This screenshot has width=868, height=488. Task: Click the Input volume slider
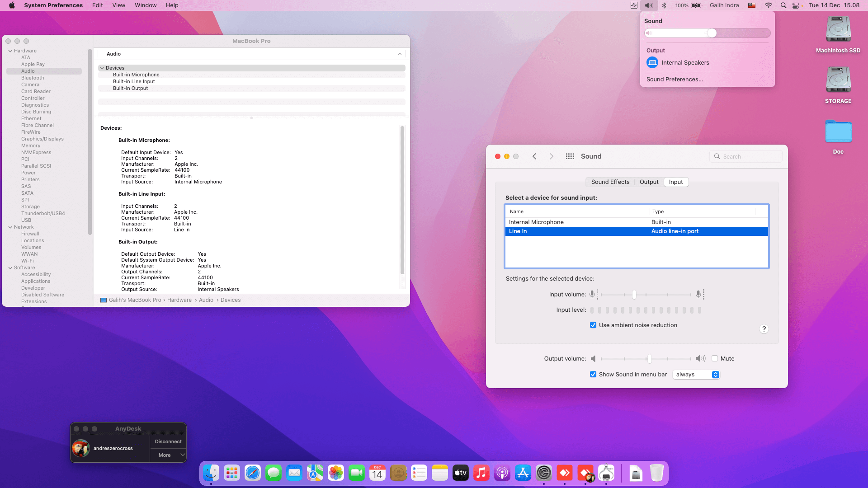(x=646, y=295)
